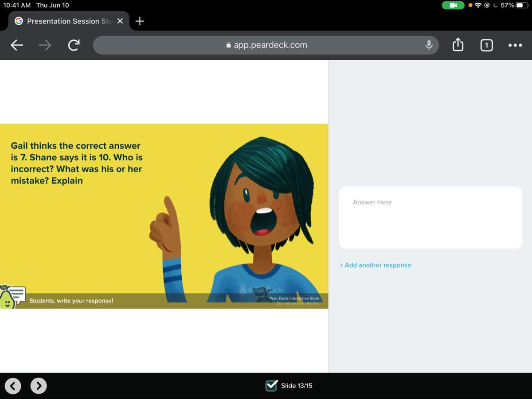The height and width of the screenshot is (399, 532).
Task: Open the share sheet icon
Action: pos(458,44)
